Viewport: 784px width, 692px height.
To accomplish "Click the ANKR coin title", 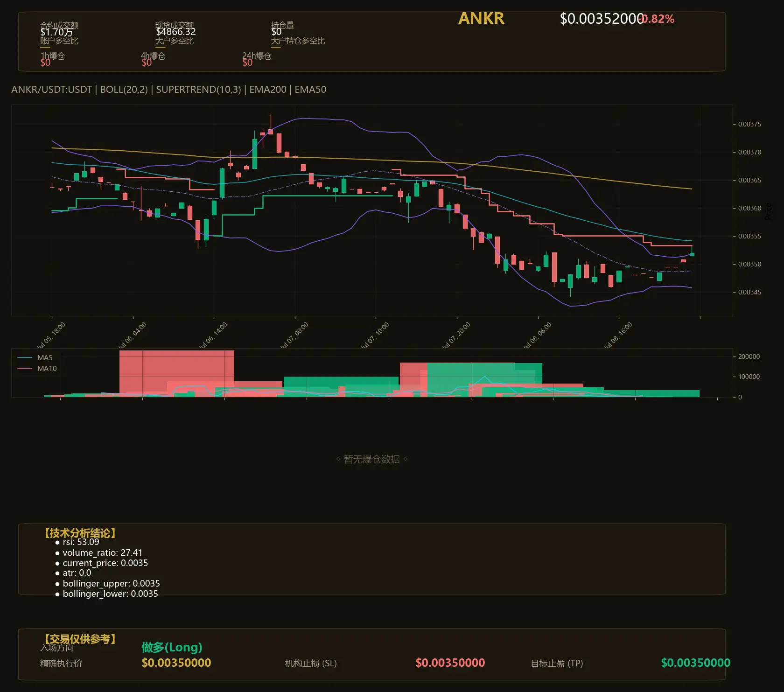I will 481,18.
